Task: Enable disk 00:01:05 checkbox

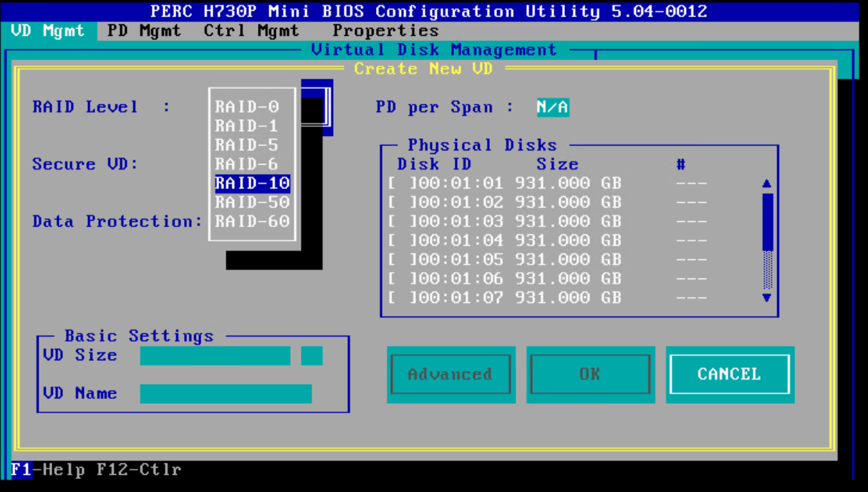Action: click(402, 259)
